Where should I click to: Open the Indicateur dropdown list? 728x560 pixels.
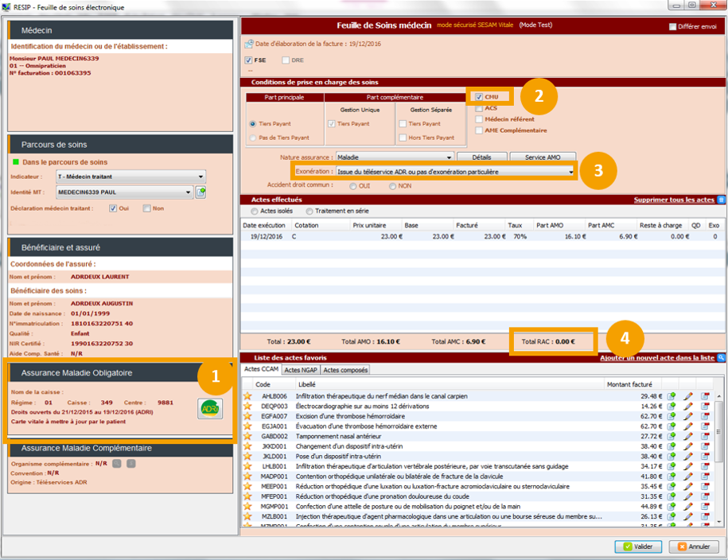click(x=200, y=177)
